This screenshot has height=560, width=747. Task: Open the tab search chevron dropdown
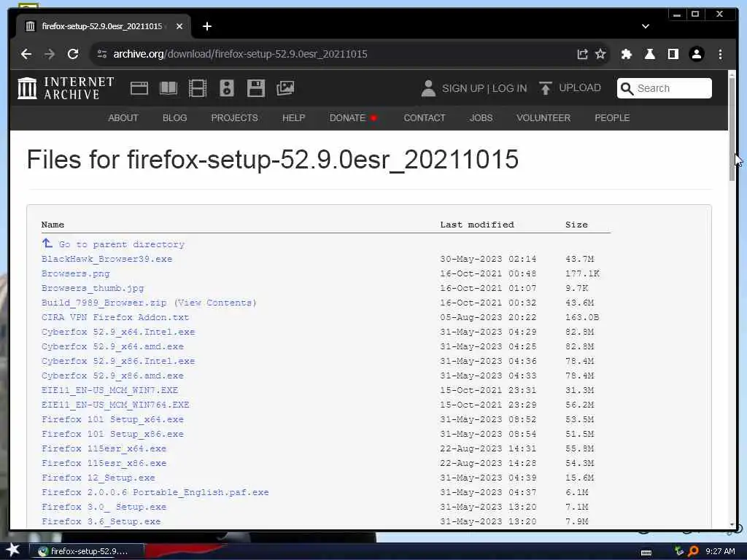[x=646, y=26]
